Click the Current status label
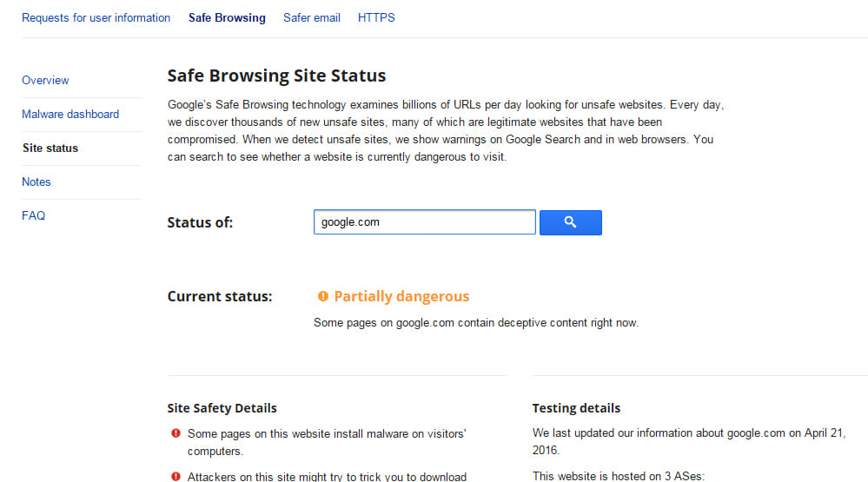 pyautogui.click(x=220, y=297)
